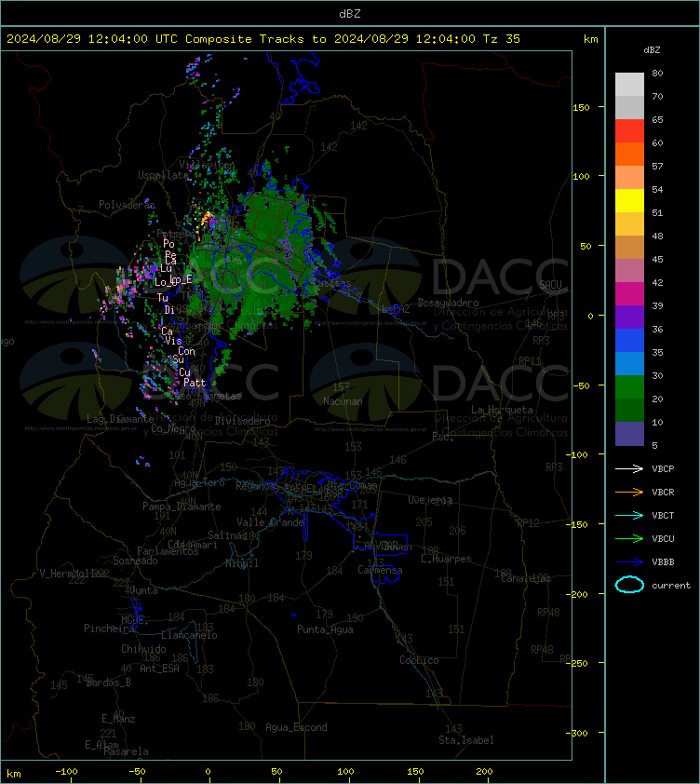The height and width of the screenshot is (784, 700).
Task: Click the white 'Vis' storm label
Action: click(x=173, y=341)
